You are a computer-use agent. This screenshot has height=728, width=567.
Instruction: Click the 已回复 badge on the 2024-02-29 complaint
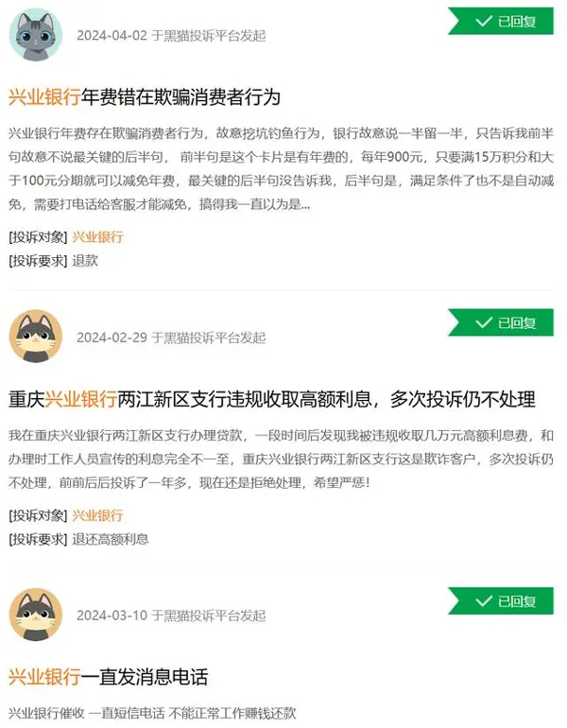[x=501, y=322]
